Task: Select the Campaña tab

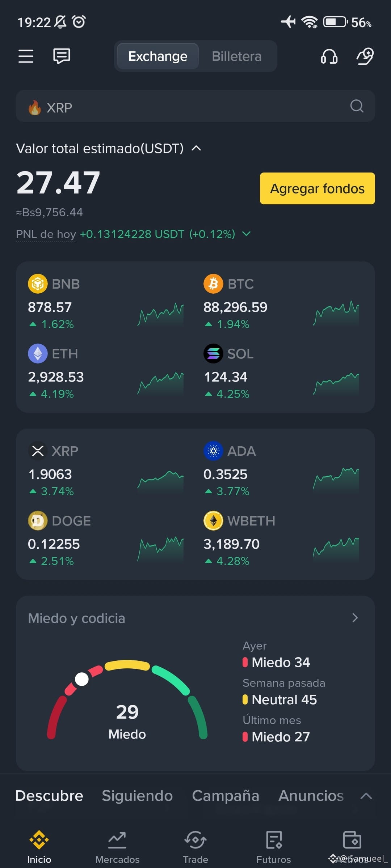Action: click(226, 796)
